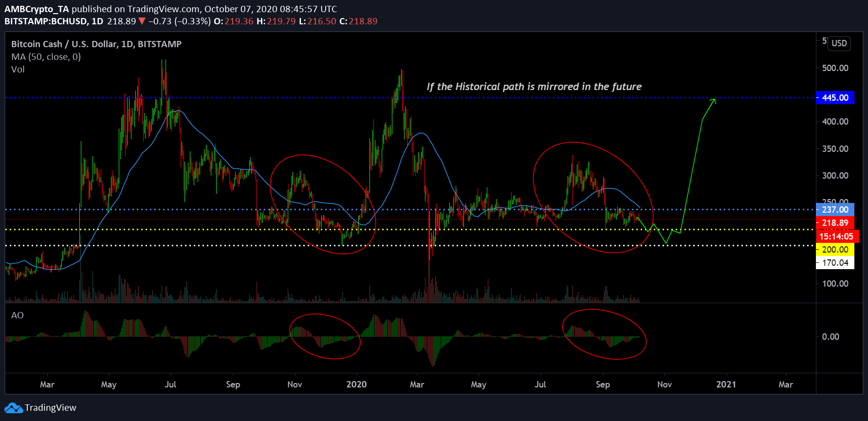Click the Nov label left of 2020

(295, 384)
